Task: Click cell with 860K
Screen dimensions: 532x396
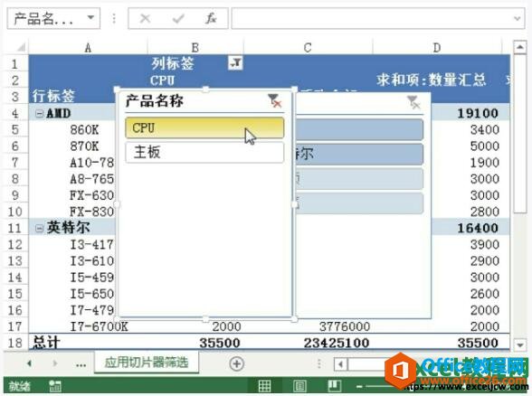Action: pos(84,130)
